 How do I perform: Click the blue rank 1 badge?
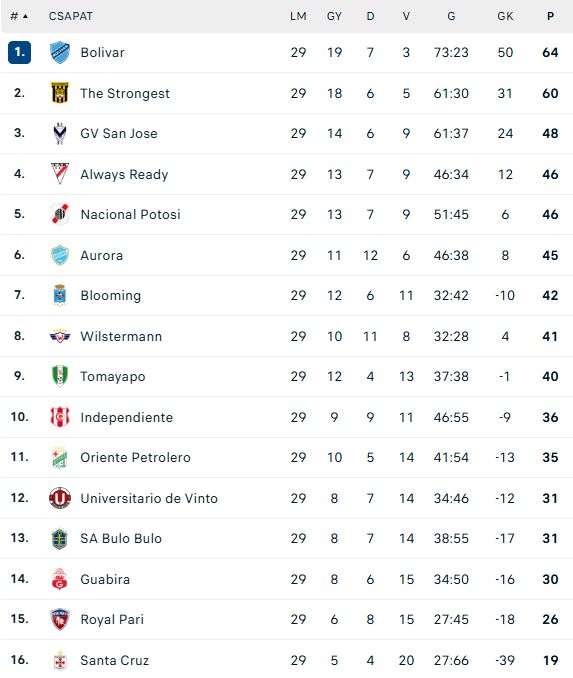19,52
